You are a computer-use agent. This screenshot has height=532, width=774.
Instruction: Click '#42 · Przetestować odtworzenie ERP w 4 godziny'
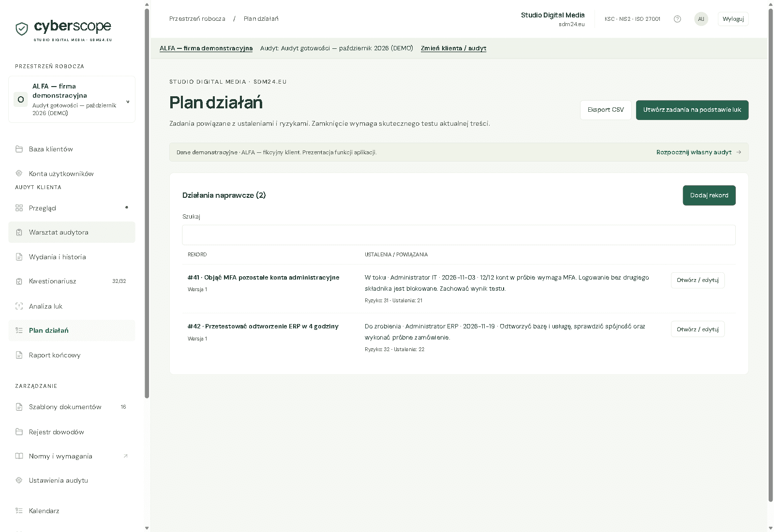(x=263, y=326)
